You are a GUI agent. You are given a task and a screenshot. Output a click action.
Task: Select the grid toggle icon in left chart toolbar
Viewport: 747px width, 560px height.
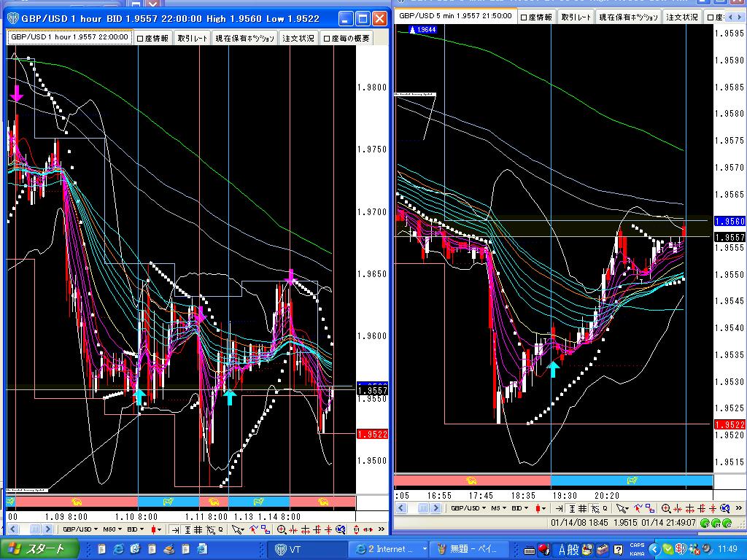click(198, 529)
